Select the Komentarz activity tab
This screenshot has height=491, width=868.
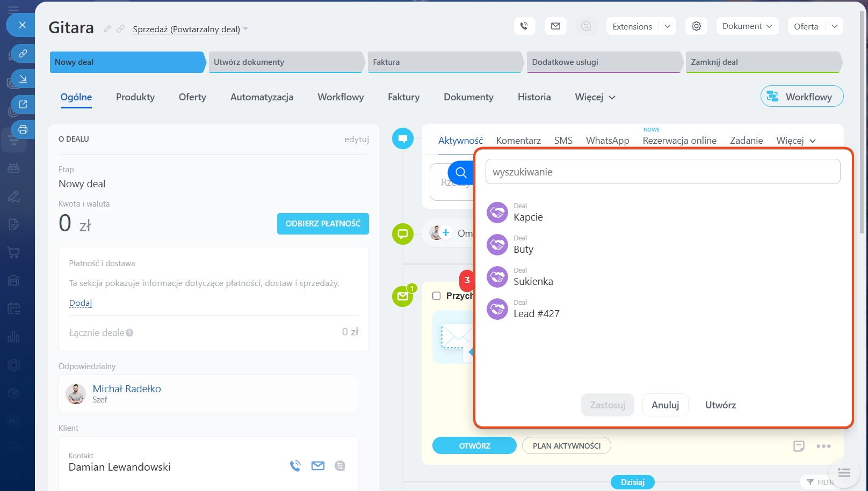[518, 141]
